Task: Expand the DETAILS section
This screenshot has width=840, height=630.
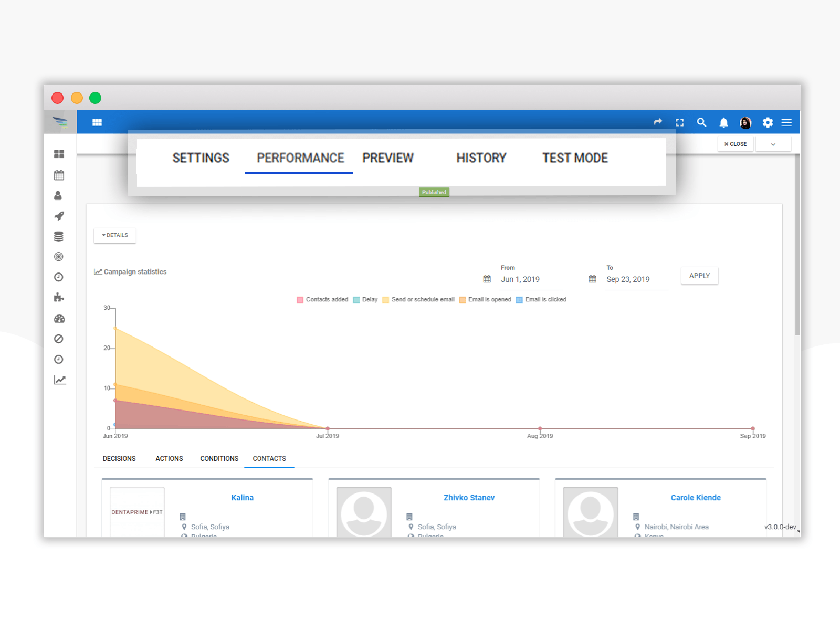Action: click(115, 235)
